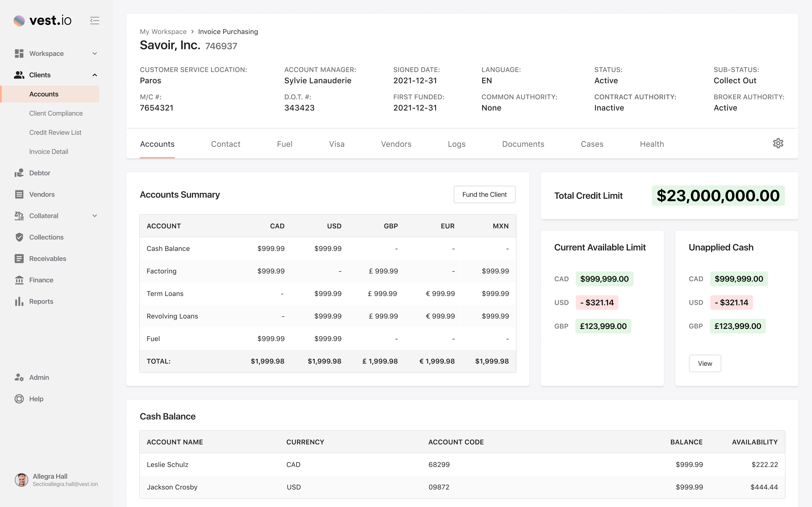Click the Finance bank icon
This screenshot has width=812, height=507.
point(19,280)
